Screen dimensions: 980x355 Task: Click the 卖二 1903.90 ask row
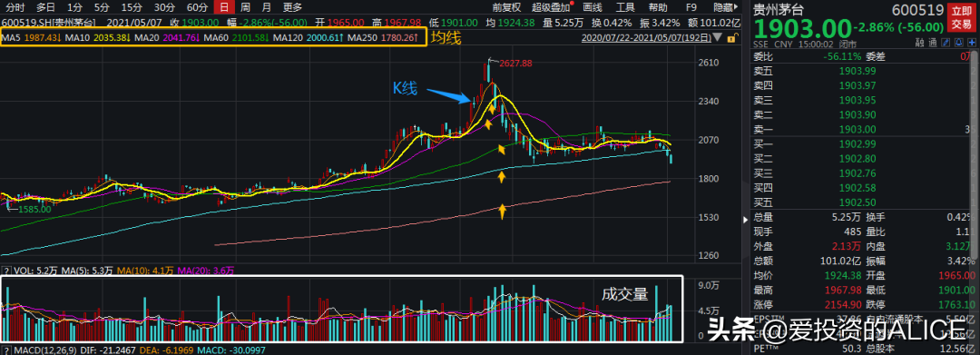tap(862, 115)
